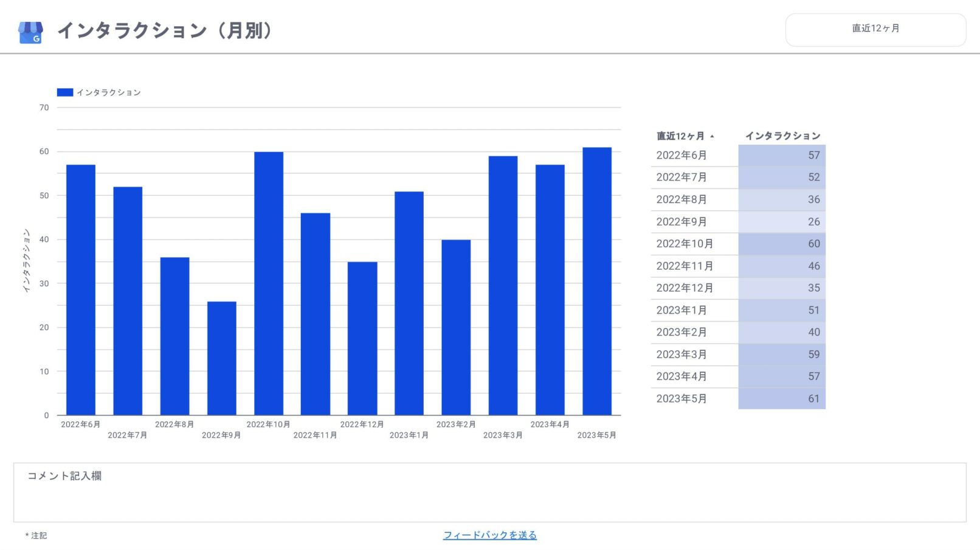Select the 2023年5月 bar in chart
The image size is (980, 550).
[x=596, y=281]
